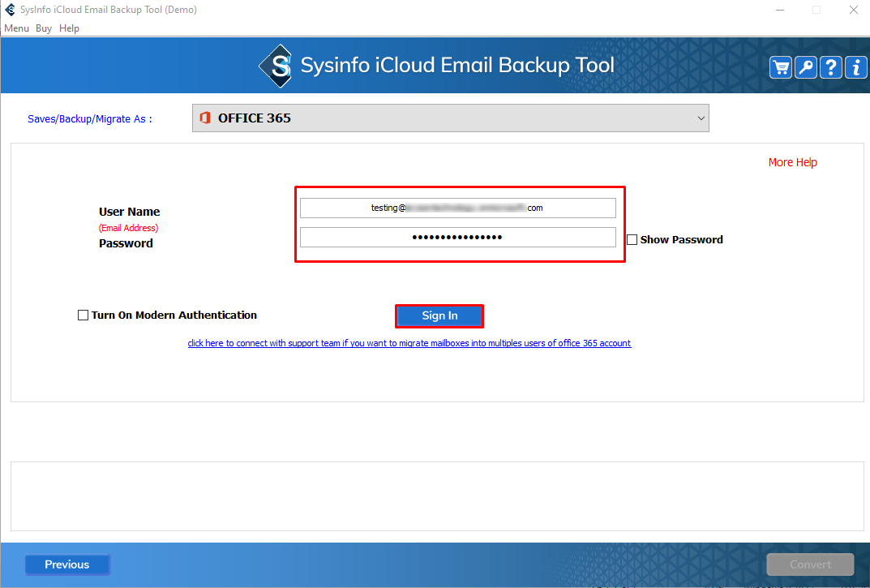Follow the support team migrate mailboxes link

[409, 343]
